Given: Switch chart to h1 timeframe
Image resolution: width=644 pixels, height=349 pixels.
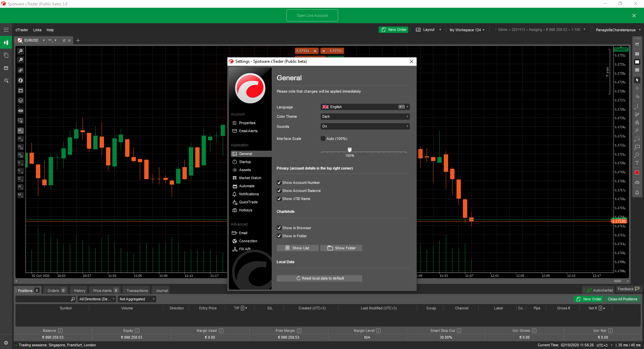Looking at the screenshot, I should click(20, 163).
